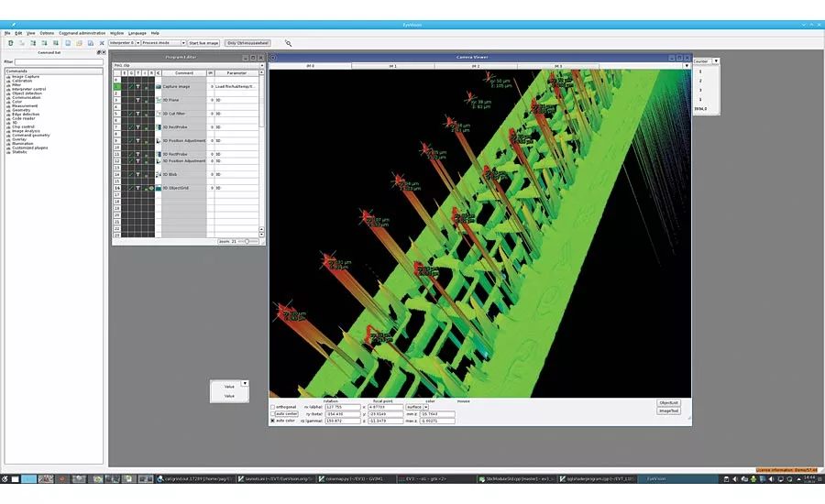Expand the Edge detection command category
The height and width of the screenshot is (504, 825).
point(8,115)
